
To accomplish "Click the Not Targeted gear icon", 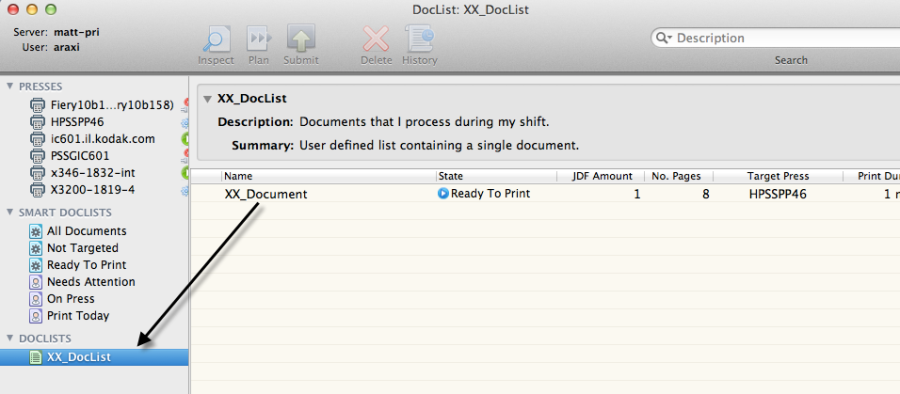I will (36, 248).
